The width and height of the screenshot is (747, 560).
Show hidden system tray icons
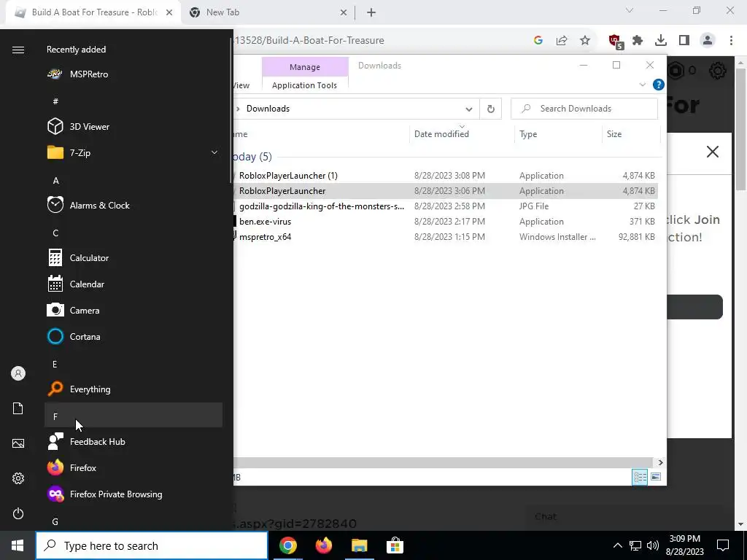coord(617,545)
